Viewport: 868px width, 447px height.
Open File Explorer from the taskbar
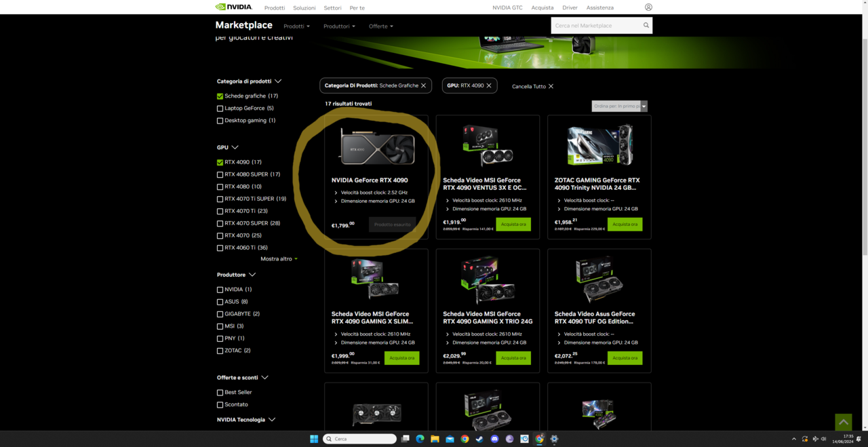(x=435, y=439)
